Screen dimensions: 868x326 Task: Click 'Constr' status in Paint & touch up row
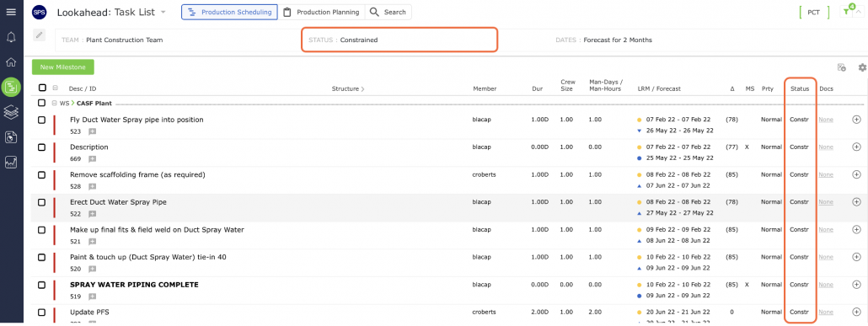pos(800,257)
